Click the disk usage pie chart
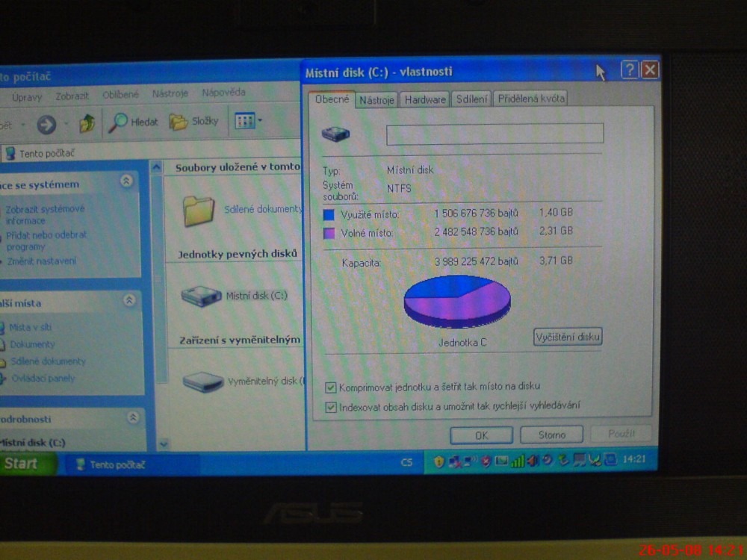The width and height of the screenshot is (747, 560). coord(457,300)
